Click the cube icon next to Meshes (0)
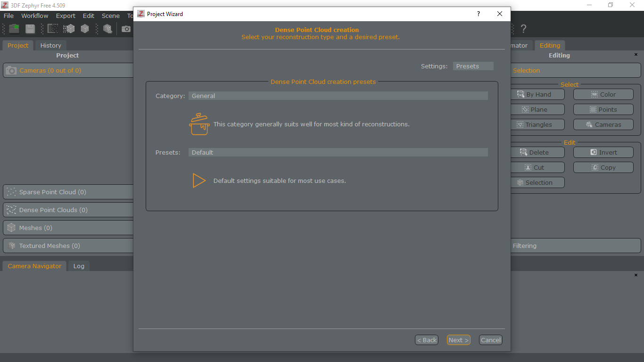 [x=11, y=228]
